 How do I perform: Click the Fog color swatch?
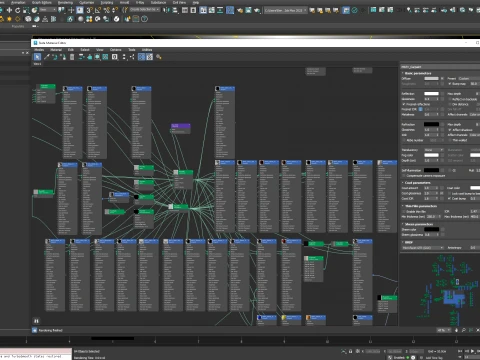(x=431, y=155)
